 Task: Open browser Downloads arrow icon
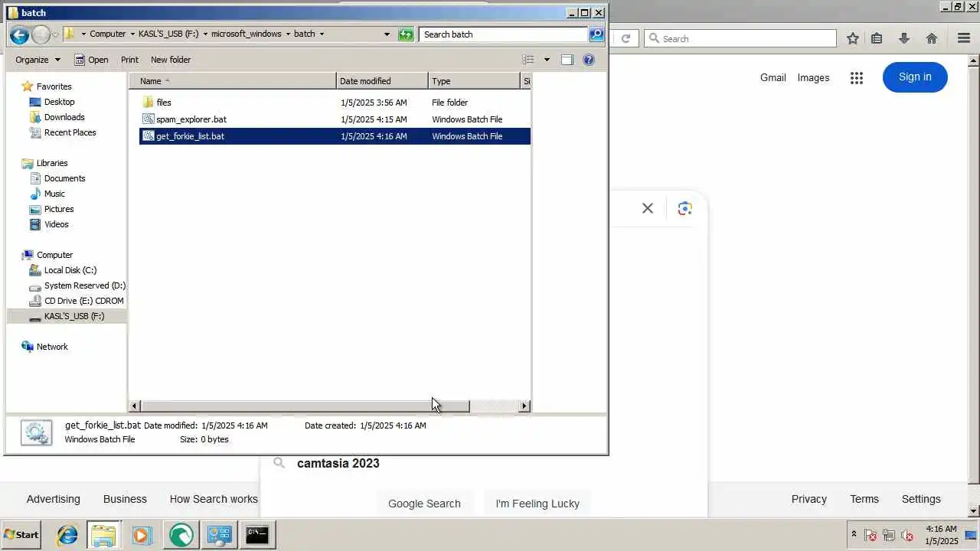pos(904,38)
